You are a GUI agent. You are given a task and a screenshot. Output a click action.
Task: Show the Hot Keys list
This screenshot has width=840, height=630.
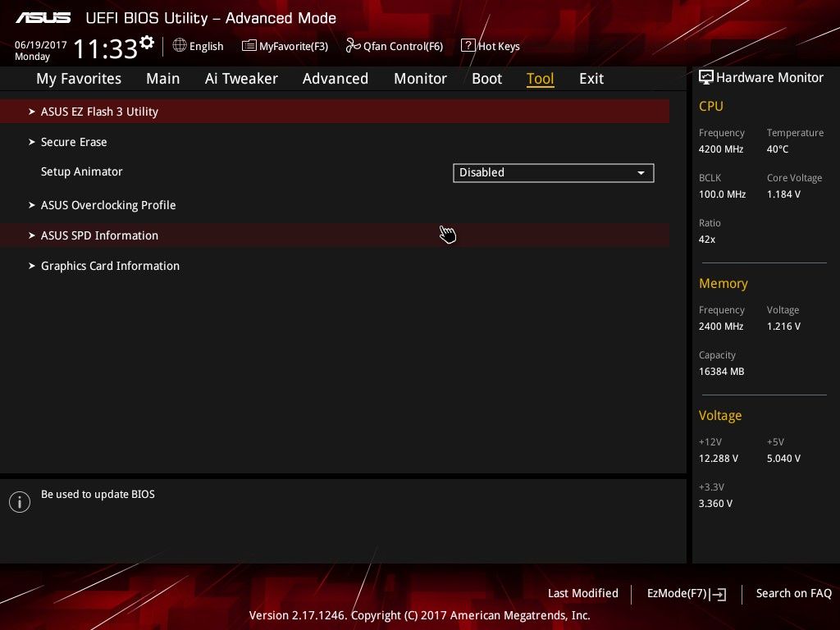[491, 46]
